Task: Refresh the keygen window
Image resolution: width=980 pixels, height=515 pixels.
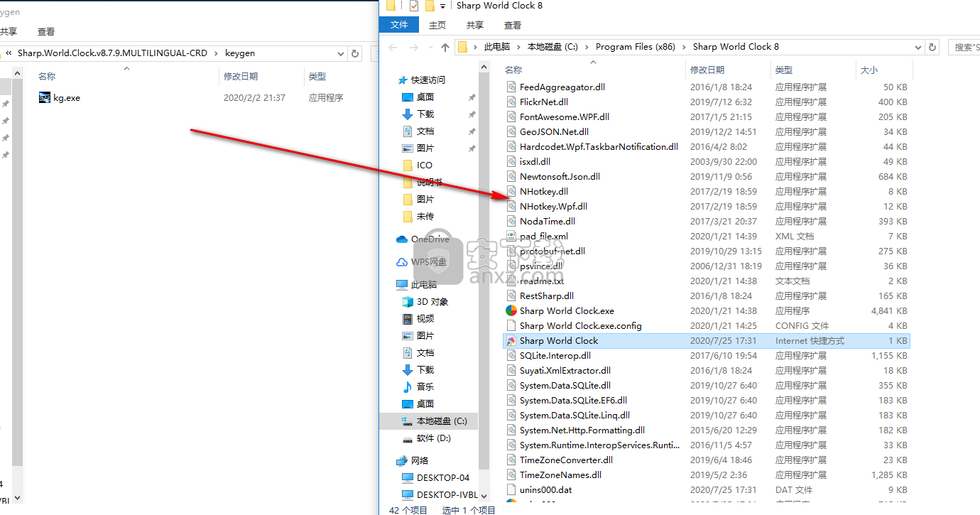Action: 355,53
